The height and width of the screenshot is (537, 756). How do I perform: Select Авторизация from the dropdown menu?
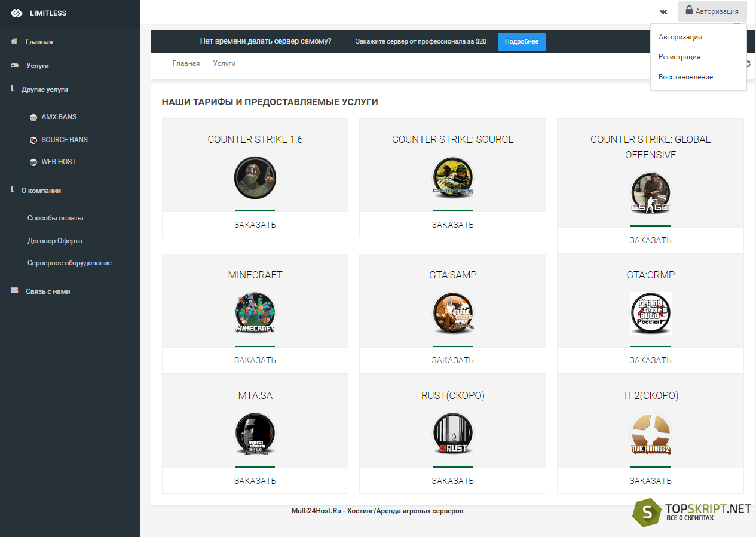coord(680,37)
